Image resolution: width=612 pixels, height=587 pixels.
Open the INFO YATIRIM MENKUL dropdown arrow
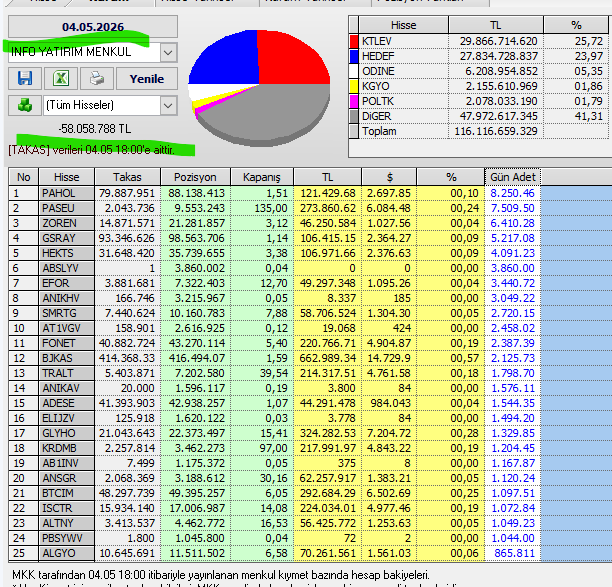pos(168,52)
